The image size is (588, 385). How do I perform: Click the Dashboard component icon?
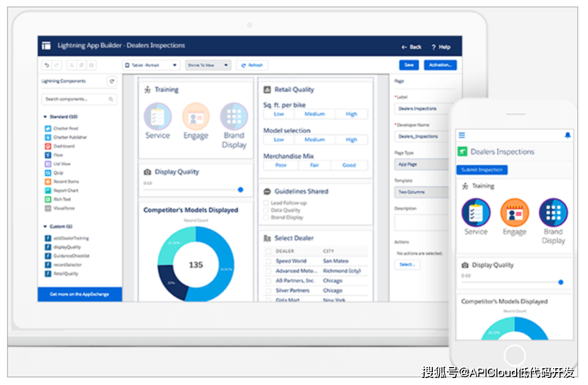[48, 146]
